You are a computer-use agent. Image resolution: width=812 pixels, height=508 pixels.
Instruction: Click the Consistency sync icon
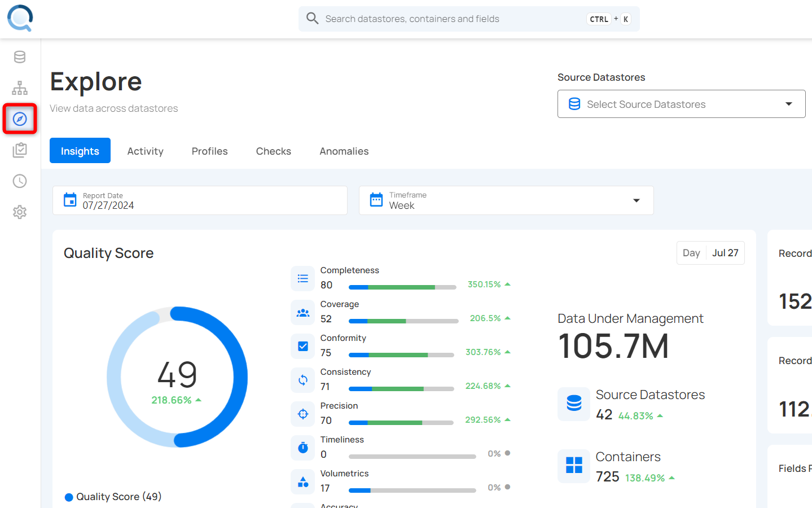pyautogui.click(x=303, y=380)
